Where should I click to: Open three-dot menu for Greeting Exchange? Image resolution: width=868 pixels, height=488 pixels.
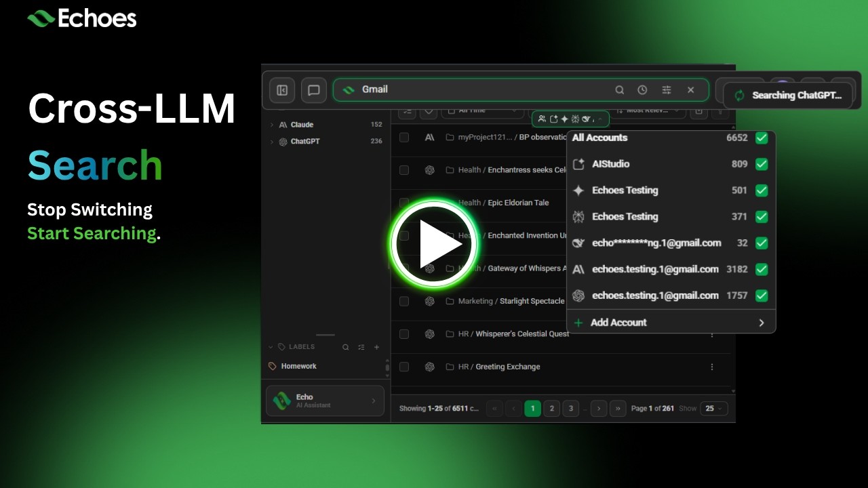pyautogui.click(x=712, y=367)
